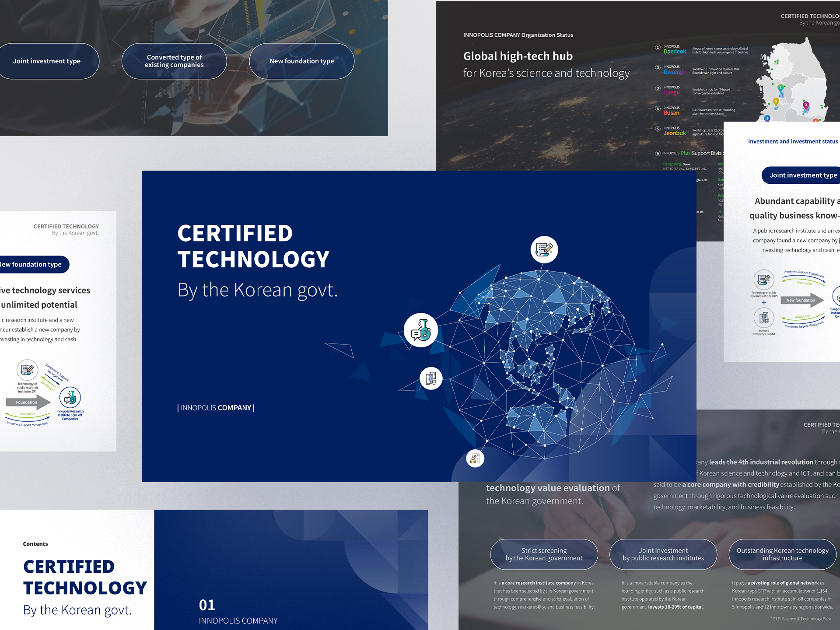This screenshot has height=630, width=840.
Task: Click the STP: Science & Technology Park footnote
Action: (x=801, y=619)
